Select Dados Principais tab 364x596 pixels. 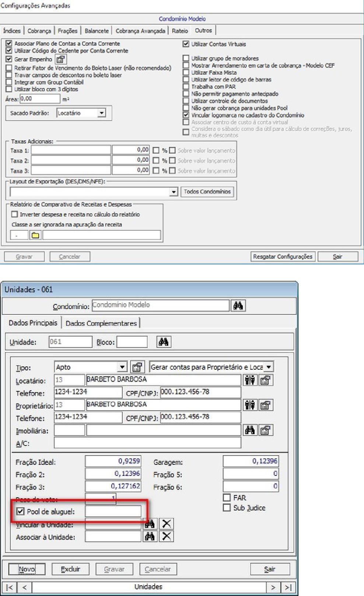(33, 323)
